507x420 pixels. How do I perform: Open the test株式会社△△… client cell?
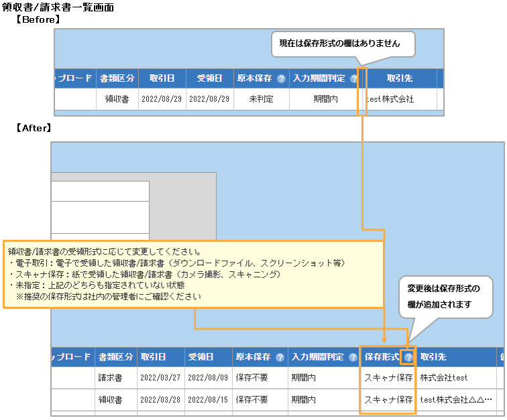point(456,400)
